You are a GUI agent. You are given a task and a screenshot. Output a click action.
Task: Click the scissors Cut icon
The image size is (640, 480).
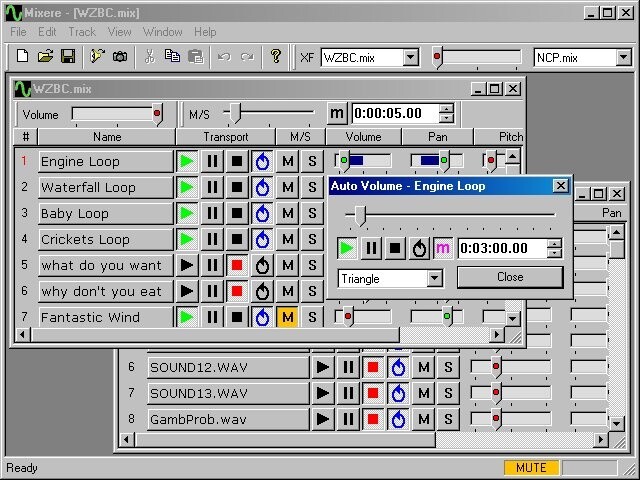pyautogui.click(x=150, y=56)
